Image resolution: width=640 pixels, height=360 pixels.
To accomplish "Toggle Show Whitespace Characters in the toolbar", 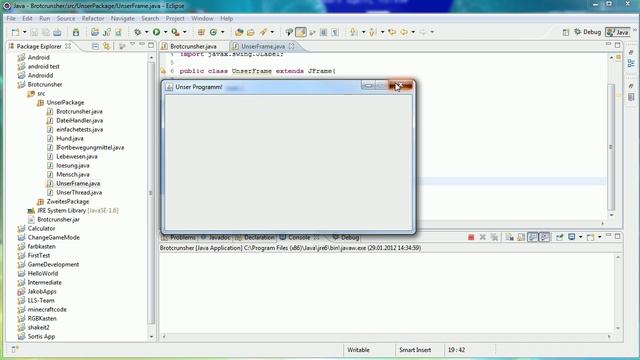I will pos(335,32).
